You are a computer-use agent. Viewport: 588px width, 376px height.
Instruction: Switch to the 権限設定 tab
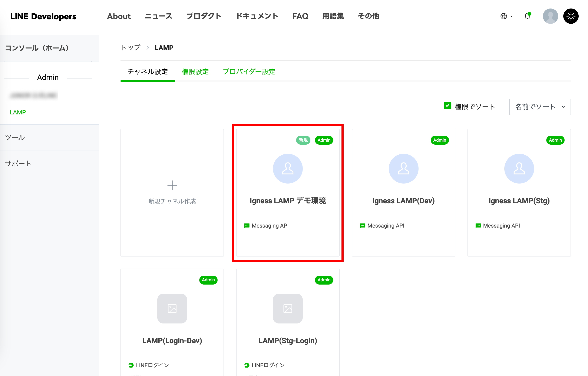point(195,71)
